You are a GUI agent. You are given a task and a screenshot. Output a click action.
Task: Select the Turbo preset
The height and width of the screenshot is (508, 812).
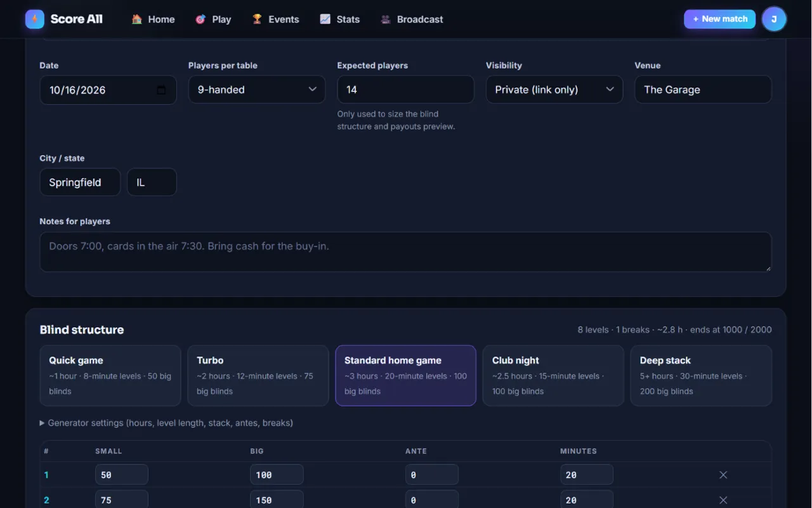[258, 375]
